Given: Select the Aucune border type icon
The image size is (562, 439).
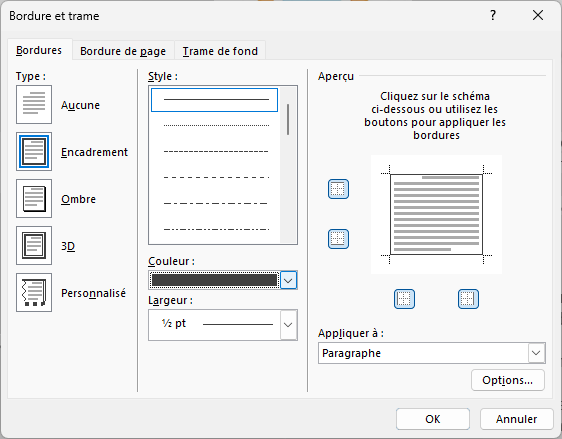Looking at the screenshot, I should (34, 104).
